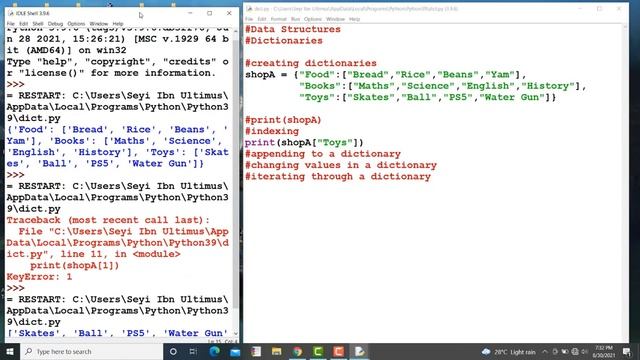Maximize the dict.py editor window

(x=600, y=9)
